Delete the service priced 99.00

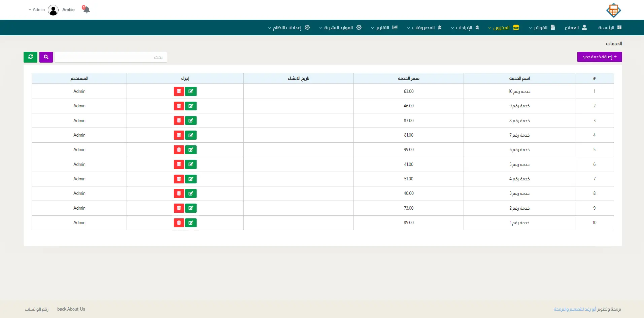click(x=179, y=150)
